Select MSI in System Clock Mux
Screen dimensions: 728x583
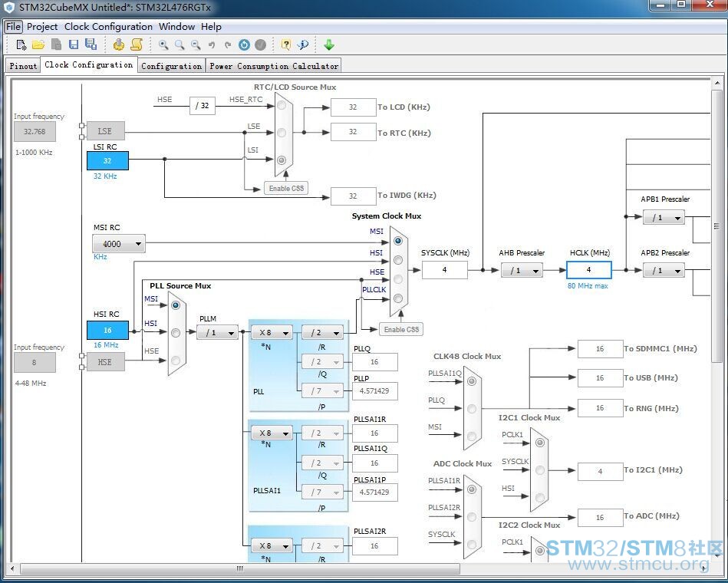pyautogui.click(x=398, y=241)
